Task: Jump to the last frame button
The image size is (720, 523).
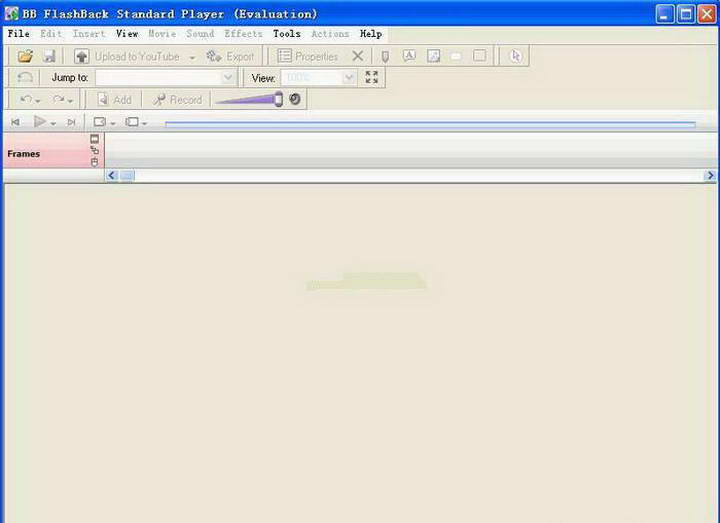Action: point(71,122)
